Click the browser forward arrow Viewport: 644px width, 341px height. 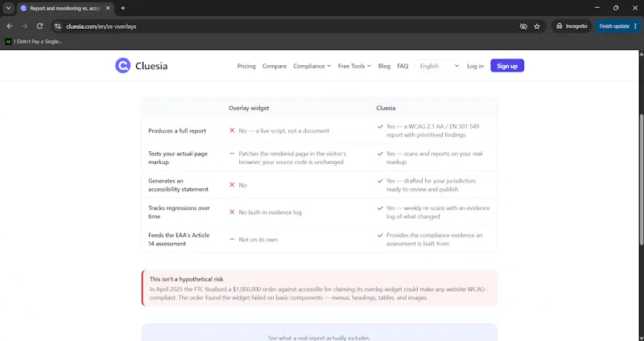(25, 27)
